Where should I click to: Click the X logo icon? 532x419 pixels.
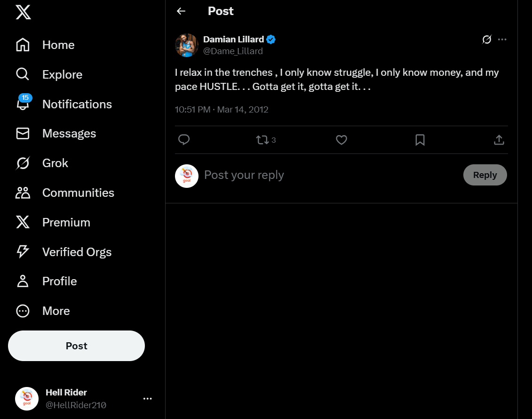(23, 12)
